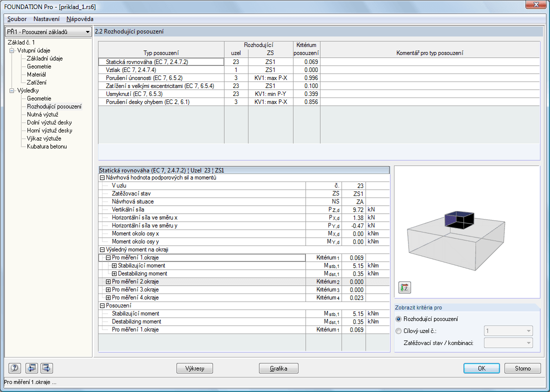Select Statická rovnováha (EC 7, 2.4.7.2) row

click(319, 62)
